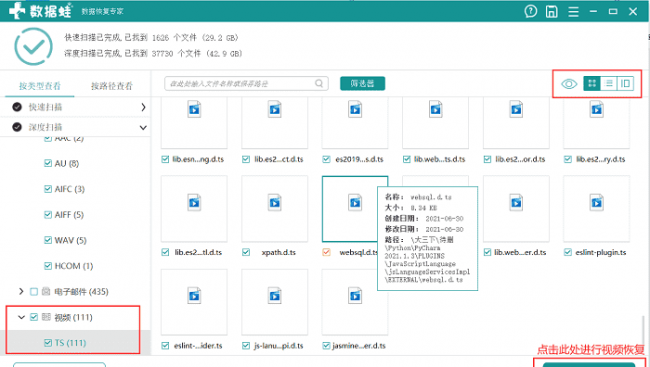Viewport: 650px width, 367px height.
Task: Uncheck the AU (8) checkbox
Action: tap(48, 163)
